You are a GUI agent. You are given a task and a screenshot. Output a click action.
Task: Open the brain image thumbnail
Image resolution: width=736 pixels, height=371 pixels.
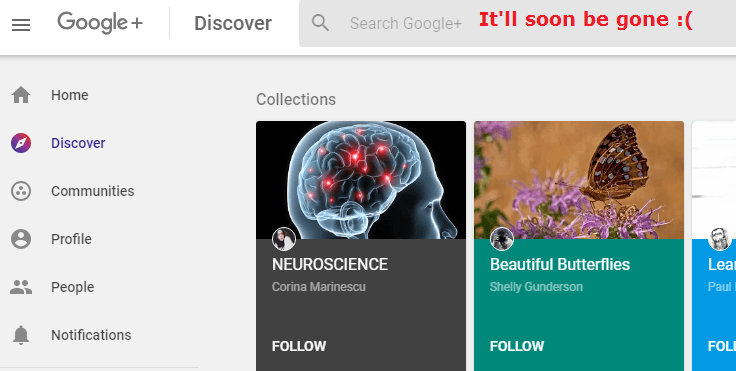click(361, 180)
